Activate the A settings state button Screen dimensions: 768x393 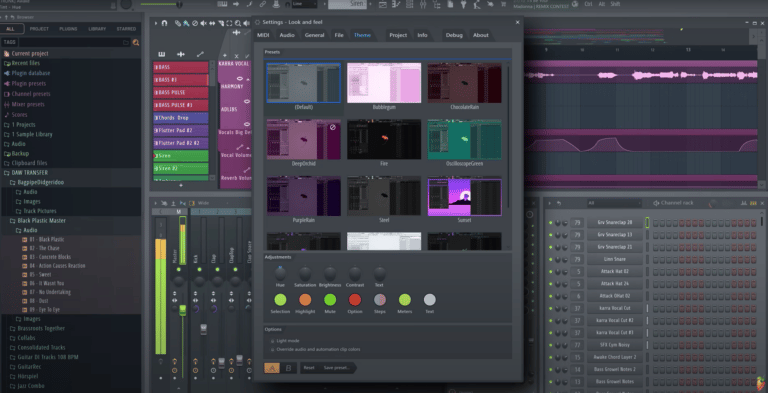[272, 368]
